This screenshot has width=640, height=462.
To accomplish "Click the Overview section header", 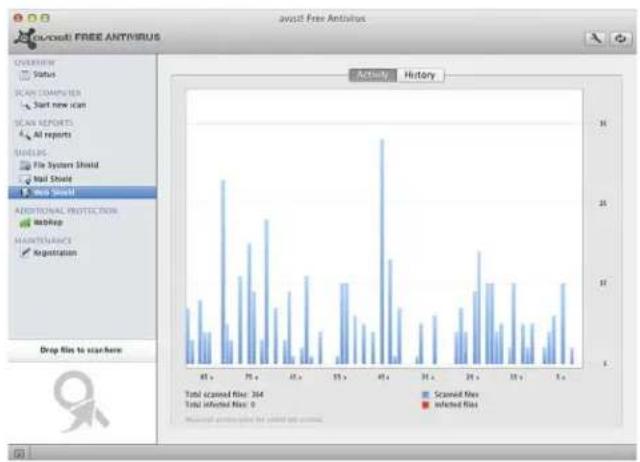I will [34, 63].
